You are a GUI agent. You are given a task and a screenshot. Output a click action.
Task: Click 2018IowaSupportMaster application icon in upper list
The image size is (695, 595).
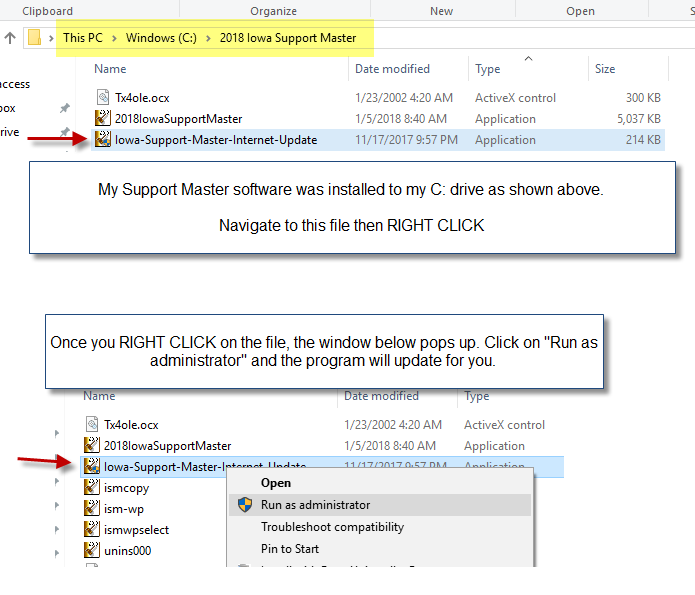[103, 118]
